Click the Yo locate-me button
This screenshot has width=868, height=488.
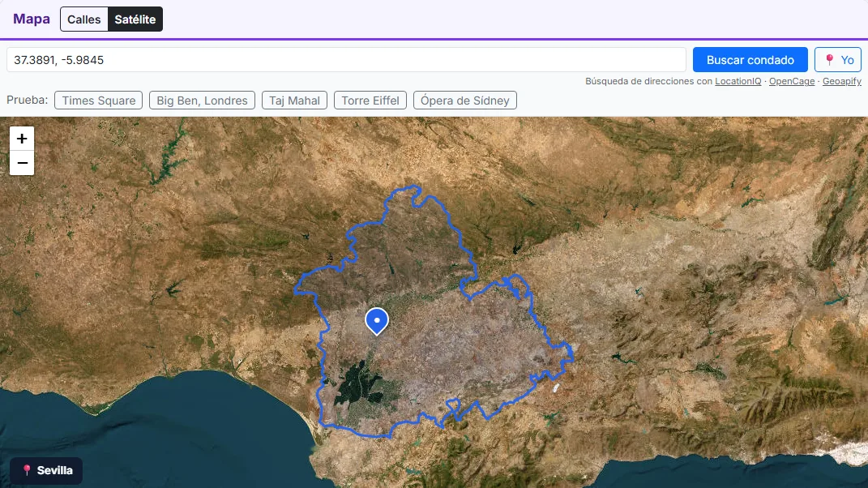pyautogui.click(x=837, y=60)
